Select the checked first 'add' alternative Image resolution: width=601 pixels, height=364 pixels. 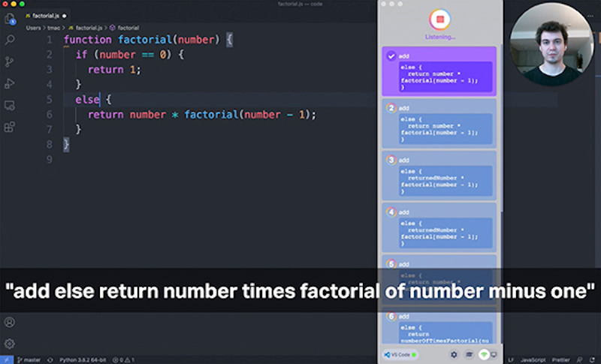(x=439, y=71)
